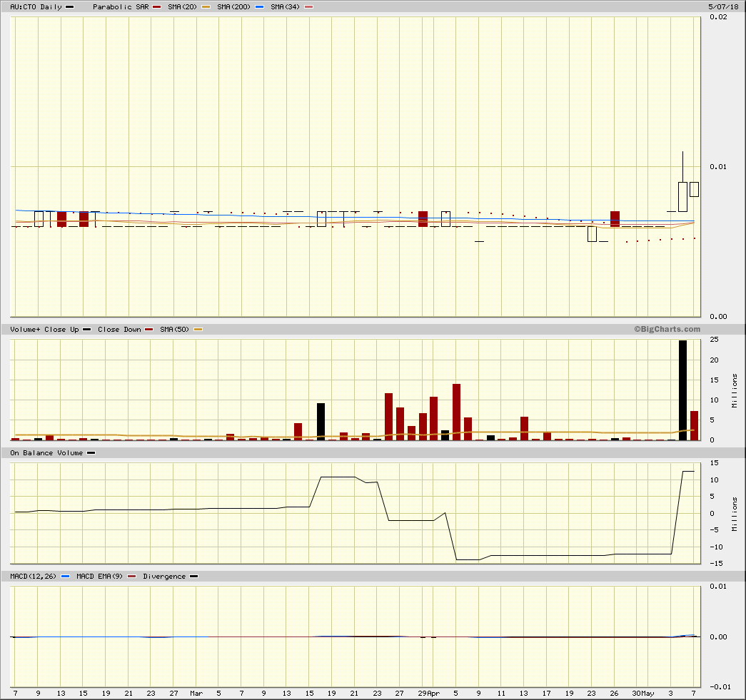Click the SMA(200) legend label

[x=233, y=6]
